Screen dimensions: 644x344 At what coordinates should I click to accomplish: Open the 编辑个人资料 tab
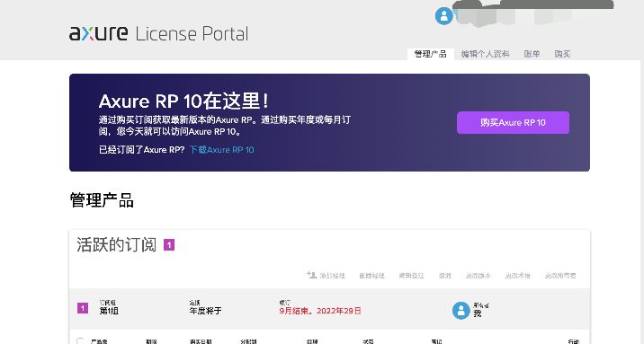(x=485, y=54)
